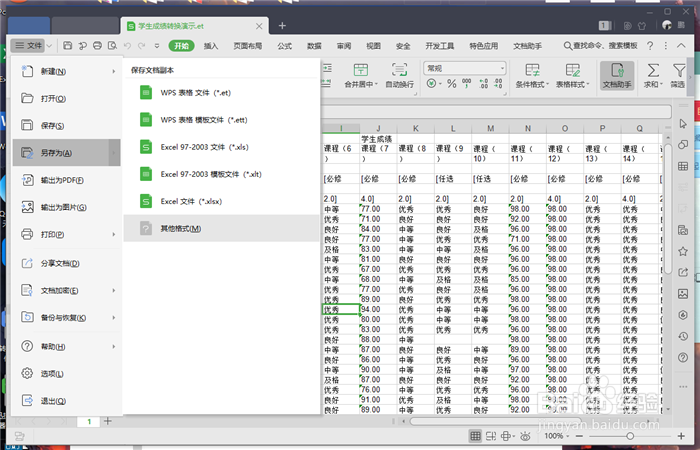700x450 pixels.
Task: Expand the 打印 submenu arrow
Action: [113, 234]
